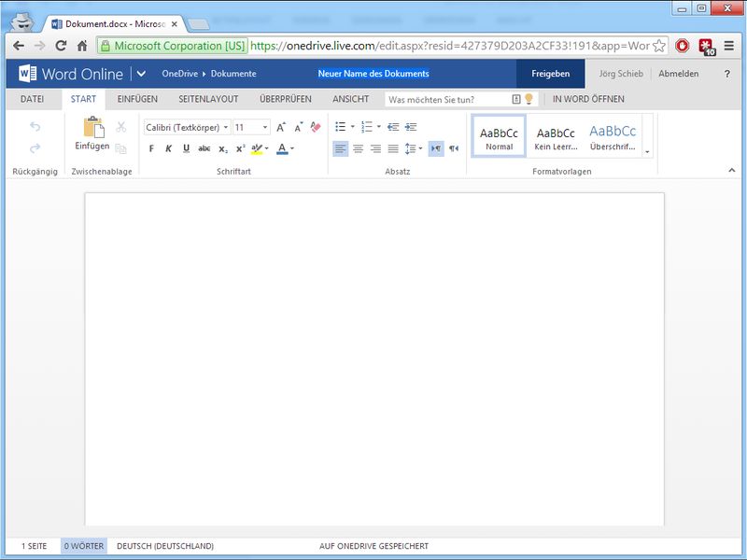The height and width of the screenshot is (560, 747).
Task: Increase font size with larger A icon
Action: (x=281, y=127)
